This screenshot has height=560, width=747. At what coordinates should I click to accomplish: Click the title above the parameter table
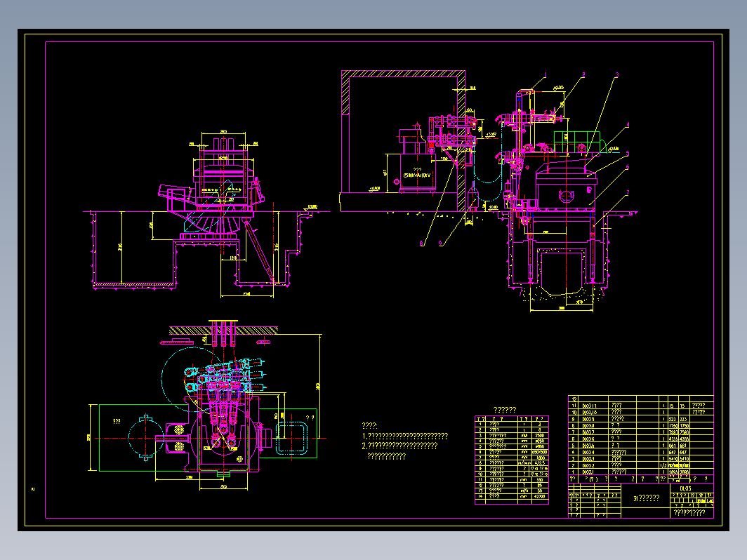pos(505,410)
